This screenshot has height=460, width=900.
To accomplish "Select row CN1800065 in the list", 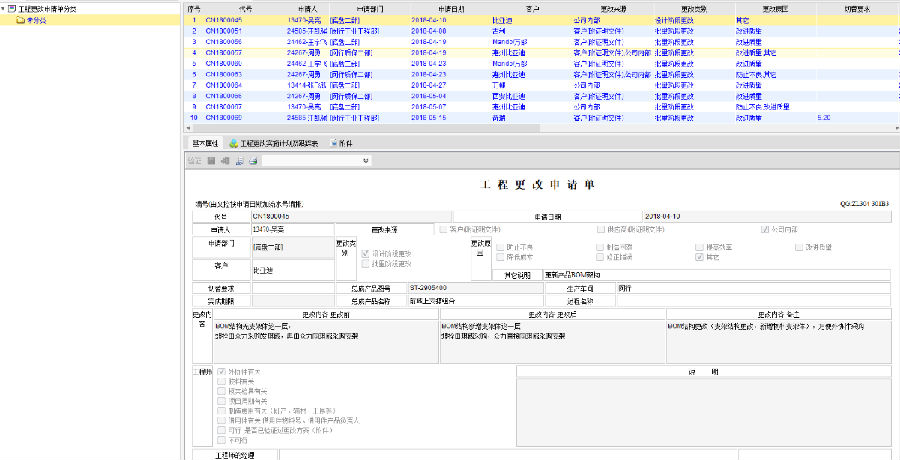I will point(223,19).
